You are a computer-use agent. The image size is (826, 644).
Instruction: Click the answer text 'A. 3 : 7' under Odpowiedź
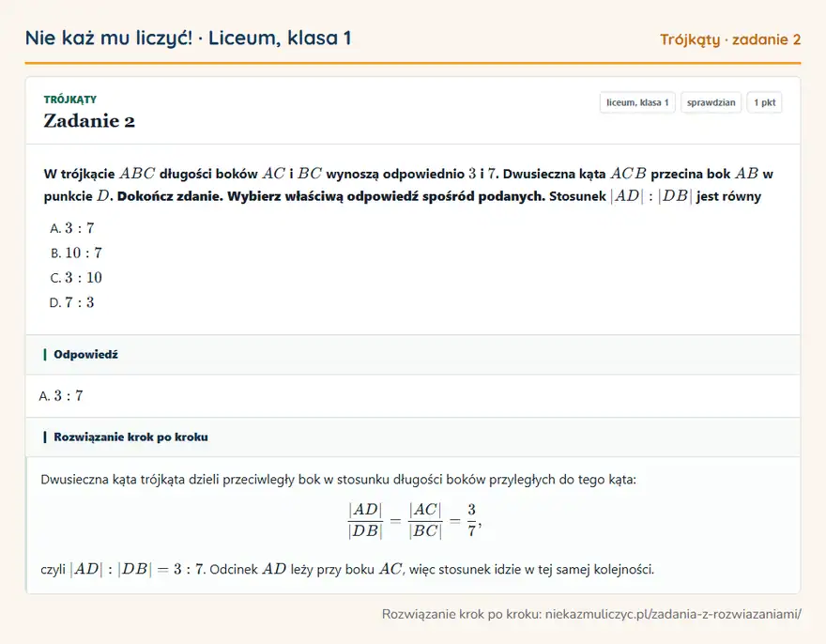click(x=61, y=396)
